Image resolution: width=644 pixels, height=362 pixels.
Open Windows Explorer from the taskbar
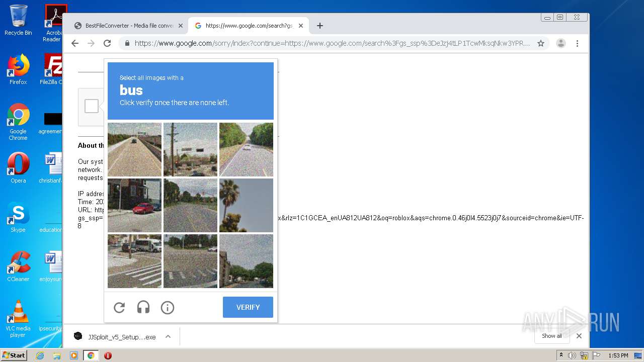tap(57, 355)
